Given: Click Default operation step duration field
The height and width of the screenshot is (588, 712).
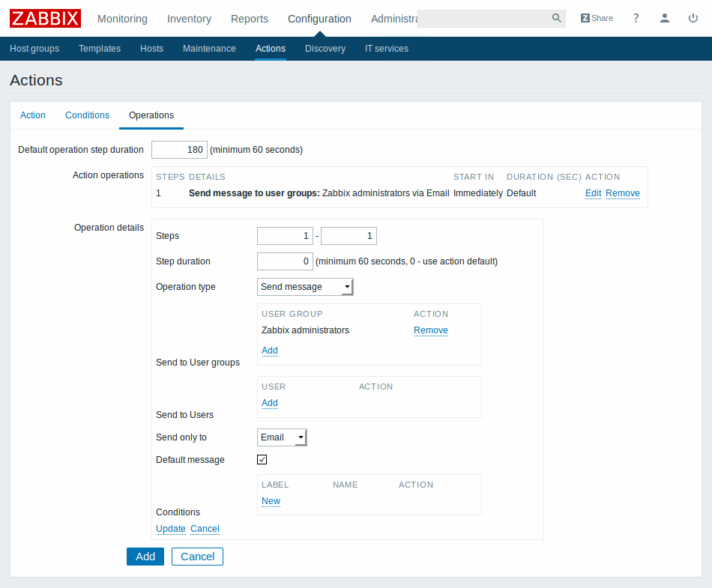Looking at the screenshot, I should pos(179,150).
